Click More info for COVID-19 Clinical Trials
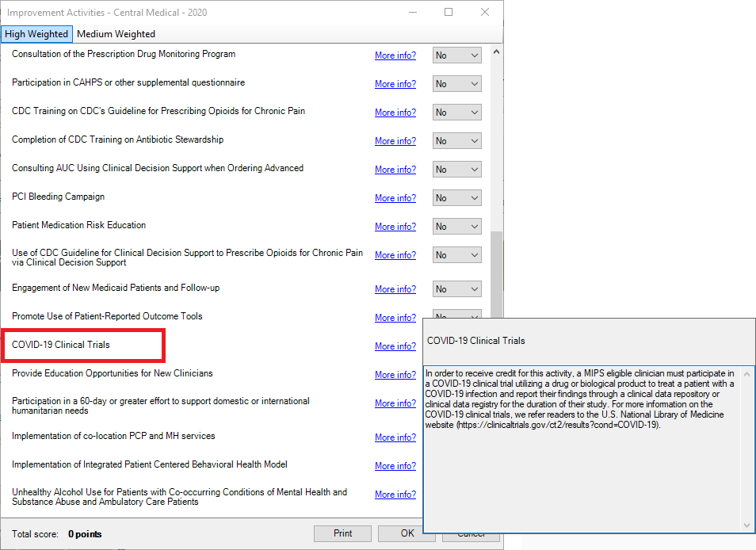The width and height of the screenshot is (756, 550). pyautogui.click(x=395, y=346)
